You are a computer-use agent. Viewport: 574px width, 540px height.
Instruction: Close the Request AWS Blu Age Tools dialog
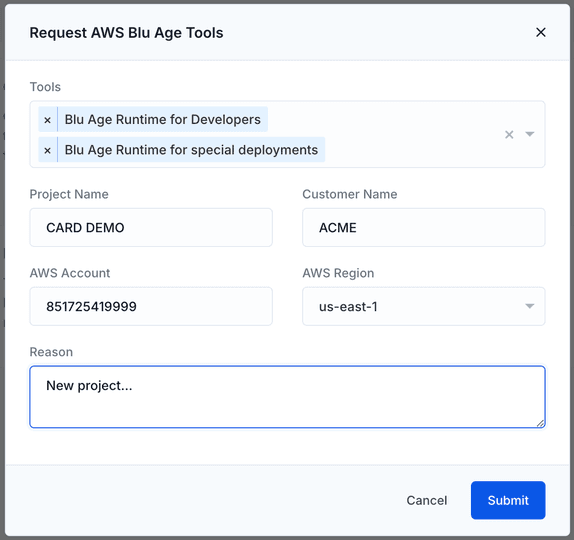point(540,32)
